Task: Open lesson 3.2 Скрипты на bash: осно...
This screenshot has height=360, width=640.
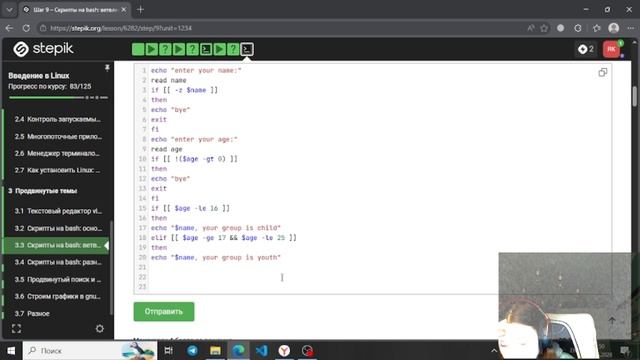Action: (x=57, y=228)
